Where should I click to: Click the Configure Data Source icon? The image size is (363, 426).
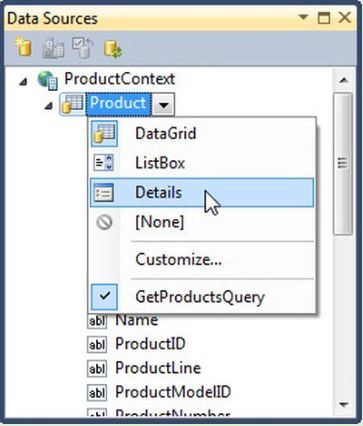(82, 47)
